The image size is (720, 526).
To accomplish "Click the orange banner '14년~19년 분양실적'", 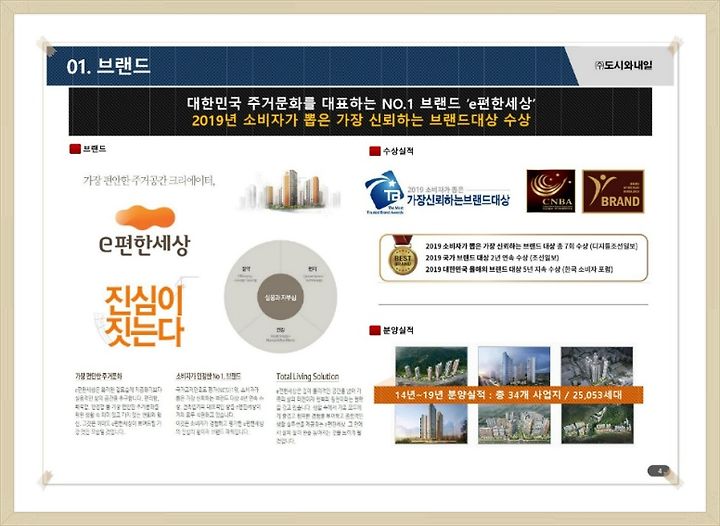I will 508,395.
